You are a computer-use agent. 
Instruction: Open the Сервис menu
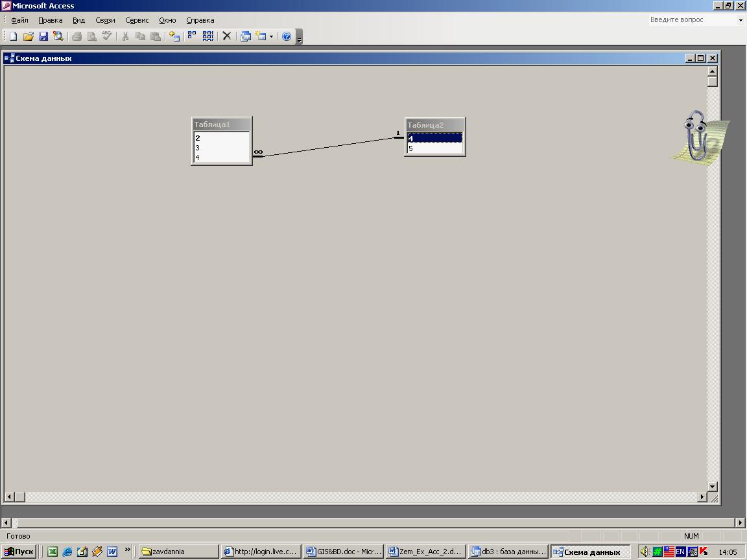pyautogui.click(x=137, y=20)
